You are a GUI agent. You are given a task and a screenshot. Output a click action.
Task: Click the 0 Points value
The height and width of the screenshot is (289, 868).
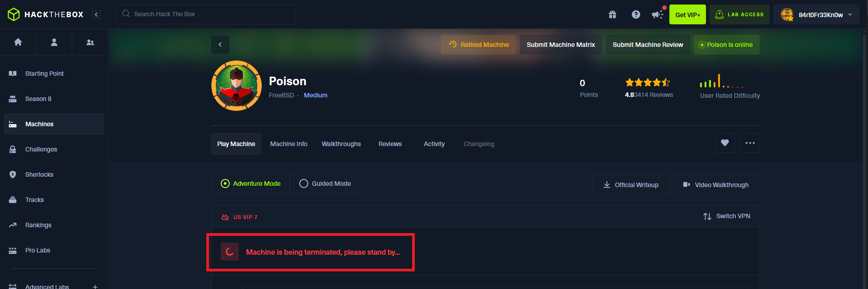582,83
